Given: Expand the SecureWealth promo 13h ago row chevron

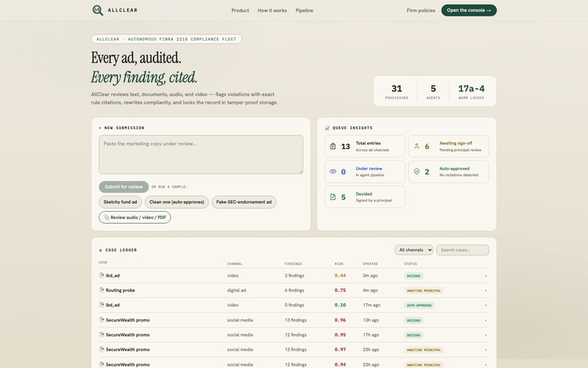Looking at the screenshot, I should tap(486, 321).
